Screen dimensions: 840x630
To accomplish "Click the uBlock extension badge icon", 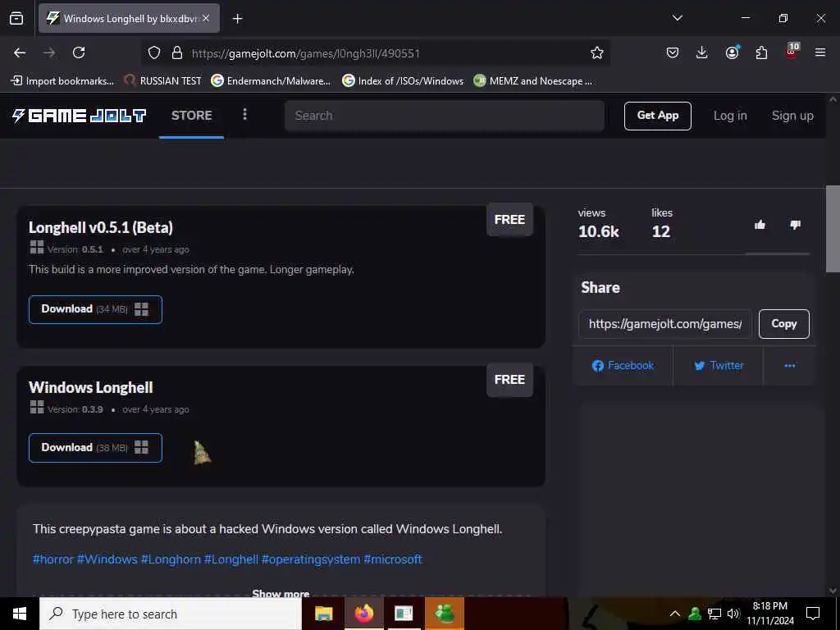I will tap(792, 52).
